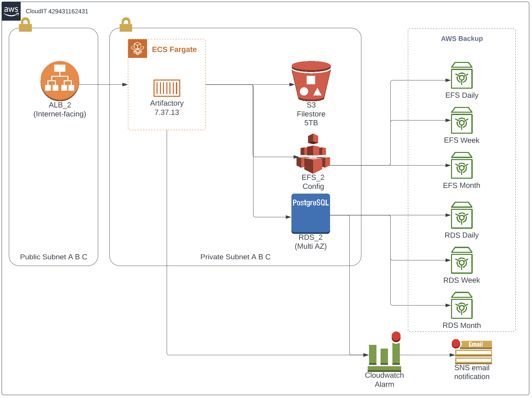Click the EFS Week backup vault icon

[462, 120]
